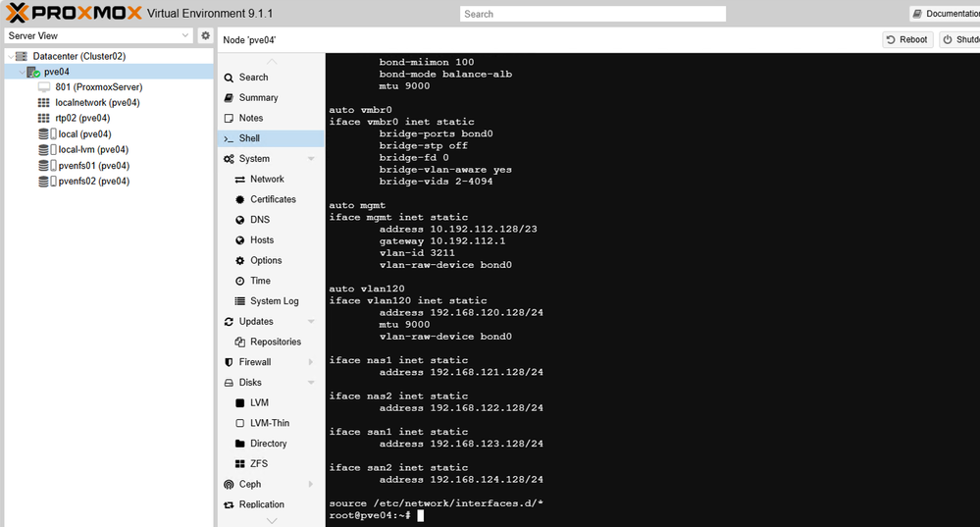
Task: Click the Shell terminal prompt icon
Action: tap(229, 138)
